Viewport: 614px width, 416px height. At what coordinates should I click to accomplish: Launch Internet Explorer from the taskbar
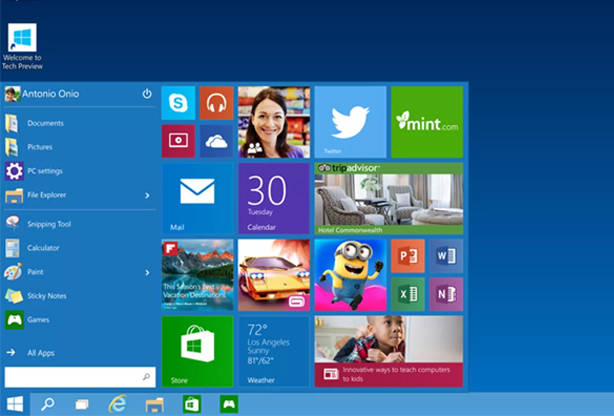pyautogui.click(x=117, y=404)
